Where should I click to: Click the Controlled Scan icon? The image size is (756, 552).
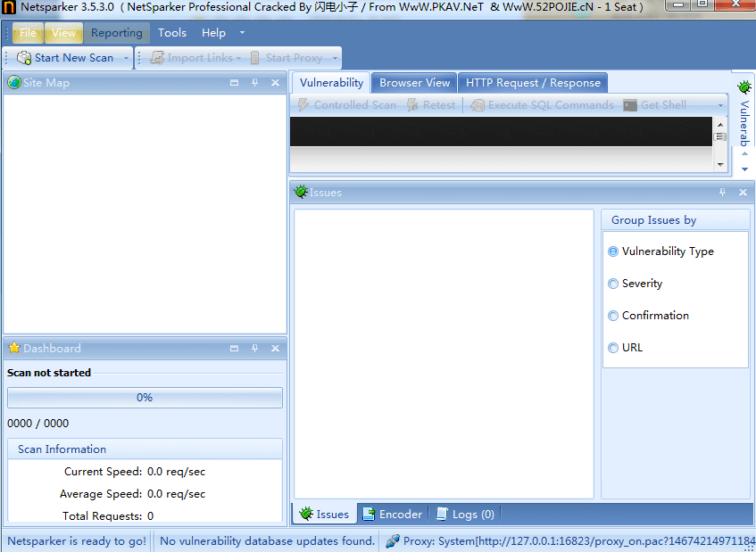(x=303, y=105)
